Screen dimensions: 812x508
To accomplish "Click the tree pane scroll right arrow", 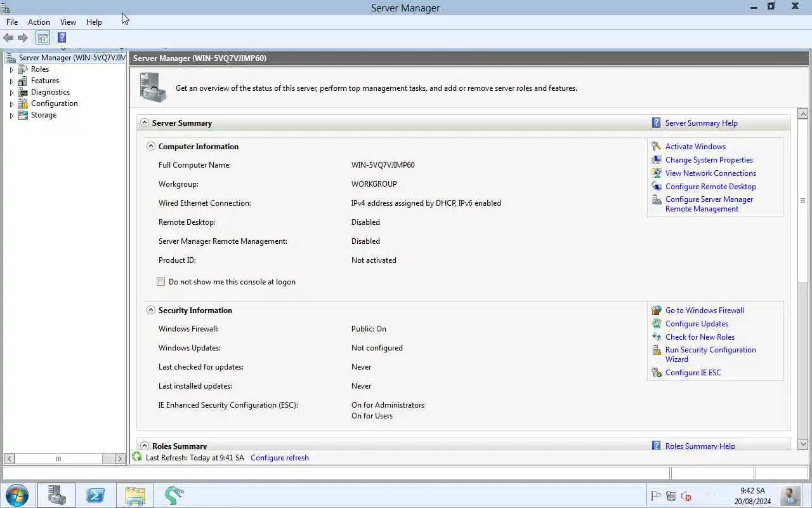I will pos(120,458).
